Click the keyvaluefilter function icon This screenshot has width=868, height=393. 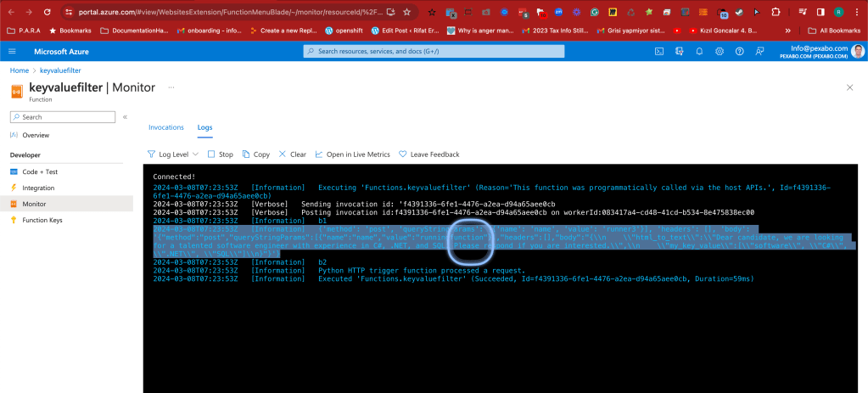click(17, 91)
